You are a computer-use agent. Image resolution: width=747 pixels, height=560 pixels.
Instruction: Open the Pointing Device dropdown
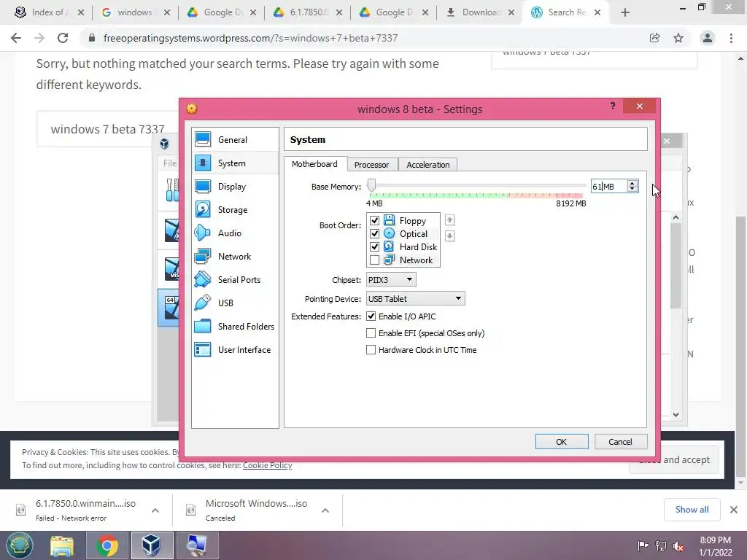[x=415, y=298]
